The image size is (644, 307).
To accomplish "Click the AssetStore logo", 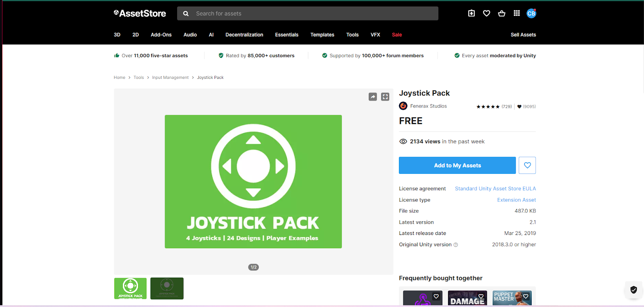I will pyautogui.click(x=140, y=13).
